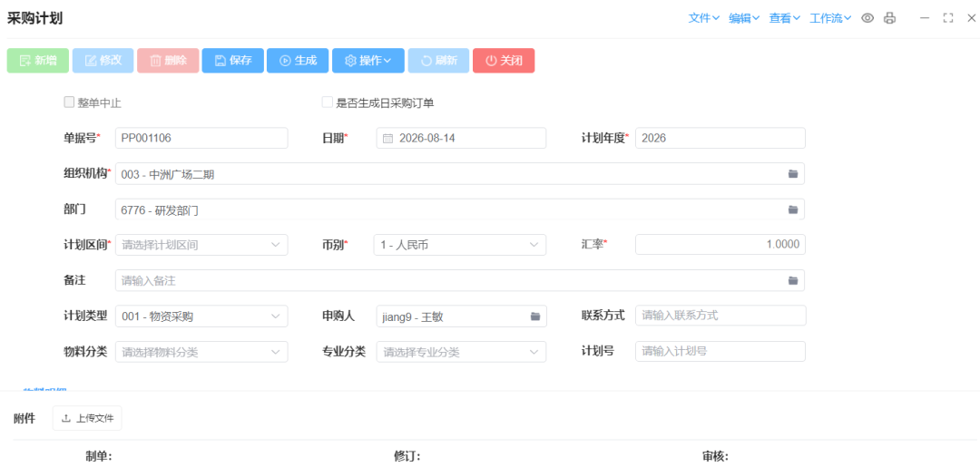The height and width of the screenshot is (467, 980).
Task: Open the 文件 menu
Action: click(704, 18)
